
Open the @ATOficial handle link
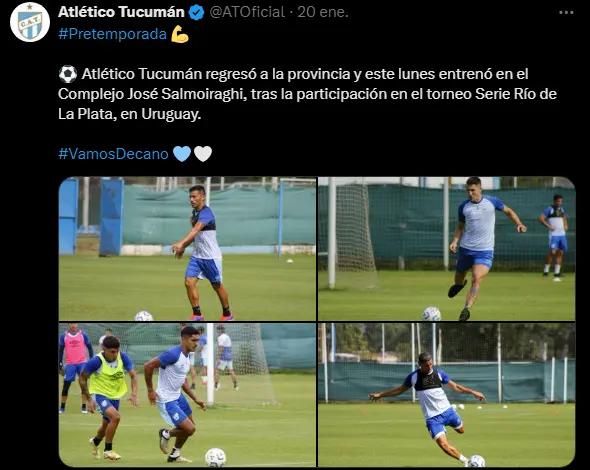247,12
